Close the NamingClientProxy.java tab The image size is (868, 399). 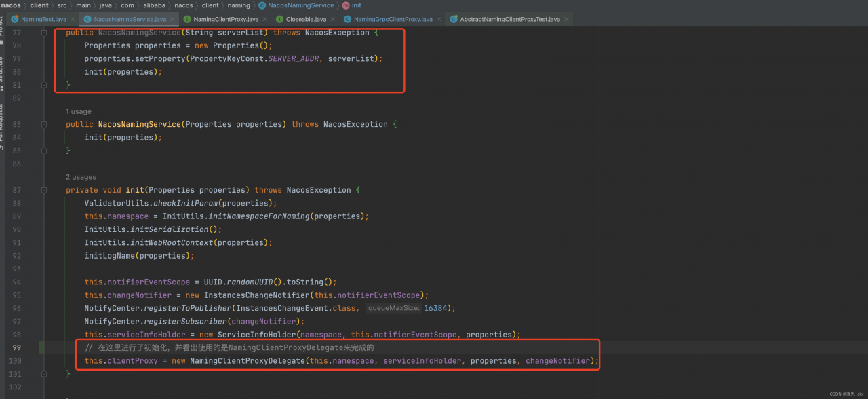(264, 19)
